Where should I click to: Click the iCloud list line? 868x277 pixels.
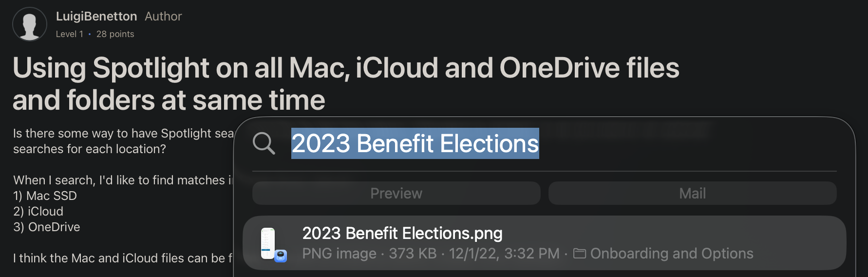point(38,212)
